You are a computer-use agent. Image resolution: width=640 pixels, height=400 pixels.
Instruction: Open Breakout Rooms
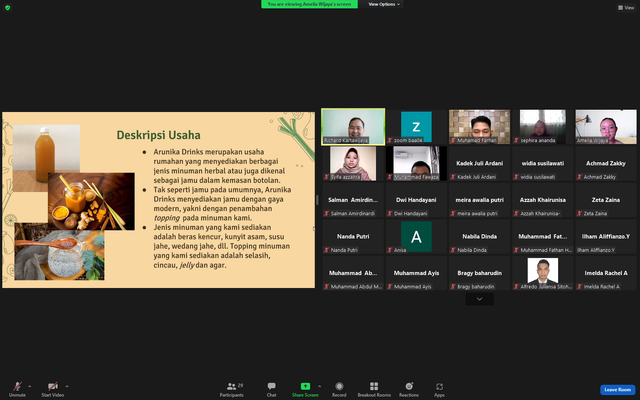pyautogui.click(x=374, y=389)
